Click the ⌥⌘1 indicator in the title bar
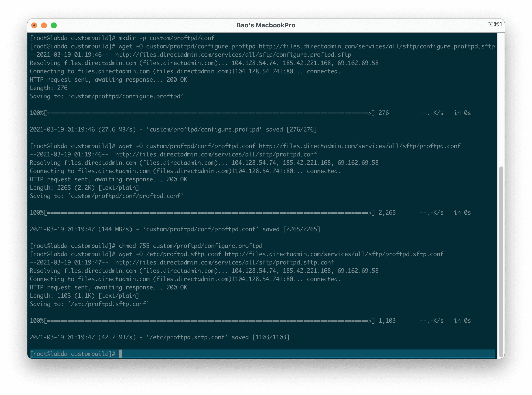532x395 pixels. pos(494,24)
